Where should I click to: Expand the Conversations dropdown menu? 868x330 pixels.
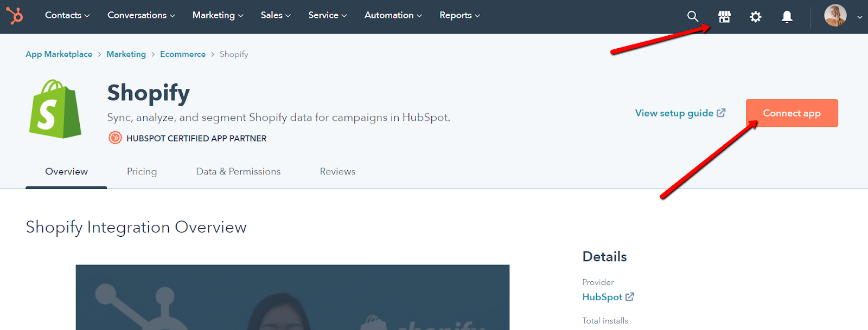point(141,15)
